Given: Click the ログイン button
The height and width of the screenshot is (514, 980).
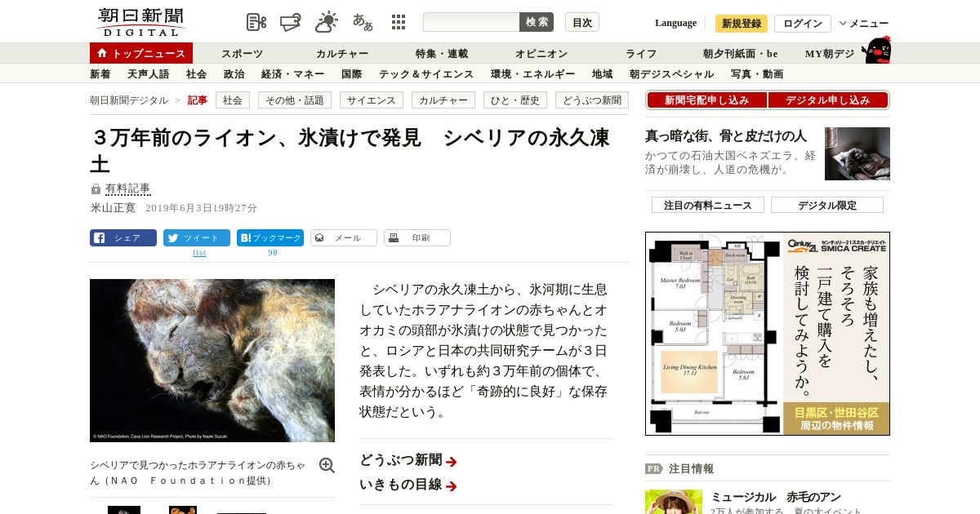Looking at the screenshot, I should tap(803, 24).
